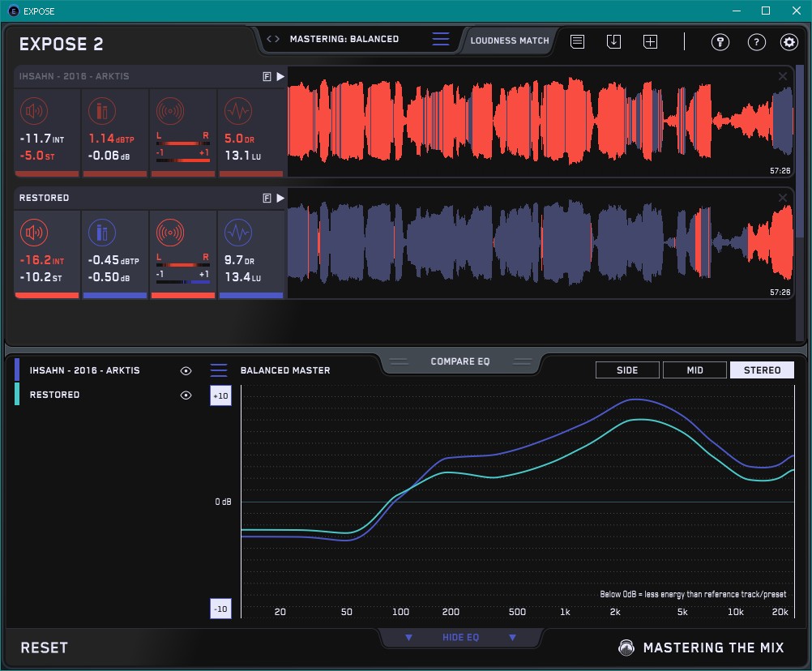Play the IHSAHN - 2016 - ARKTIS track
812x671 pixels.
[x=280, y=76]
